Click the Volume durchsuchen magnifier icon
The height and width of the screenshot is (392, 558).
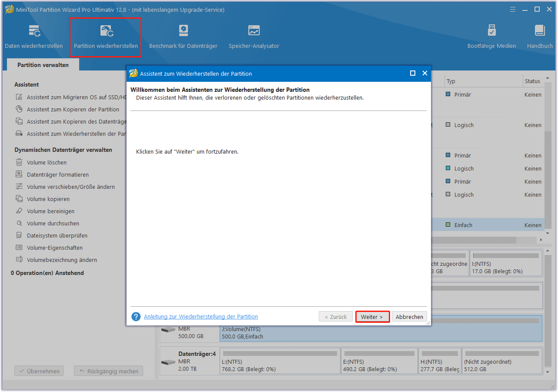point(19,223)
